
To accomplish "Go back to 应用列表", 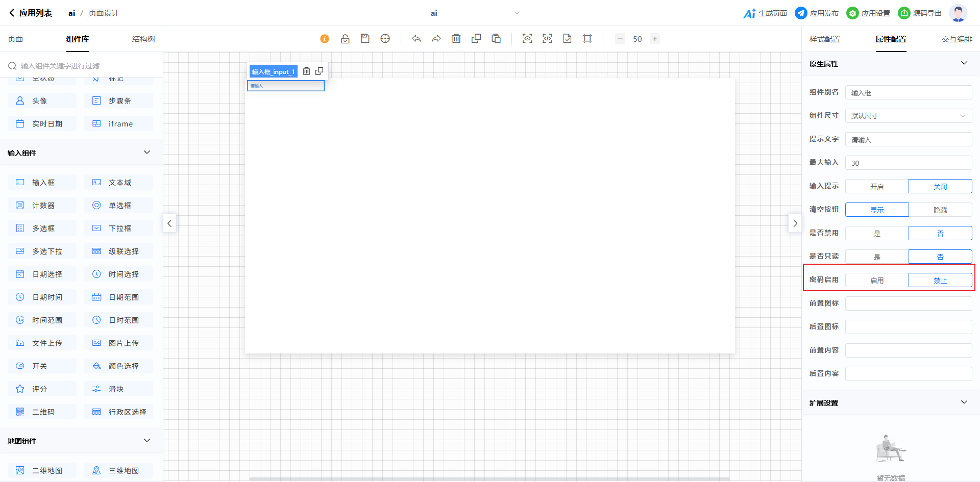I will coord(31,13).
